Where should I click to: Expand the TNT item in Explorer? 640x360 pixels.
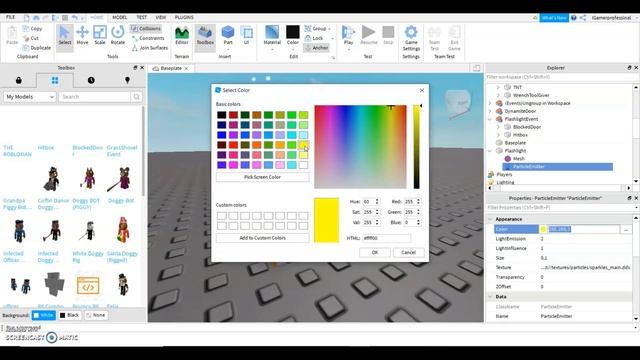tap(498, 87)
